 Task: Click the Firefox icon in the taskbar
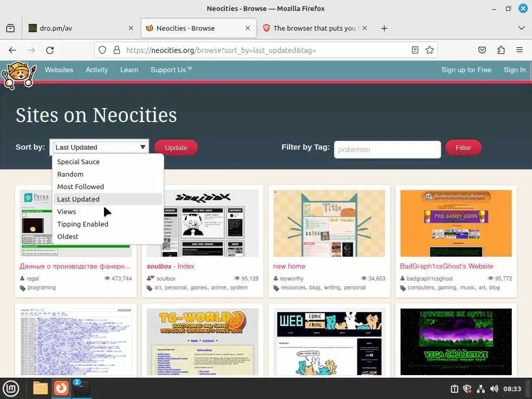61,388
